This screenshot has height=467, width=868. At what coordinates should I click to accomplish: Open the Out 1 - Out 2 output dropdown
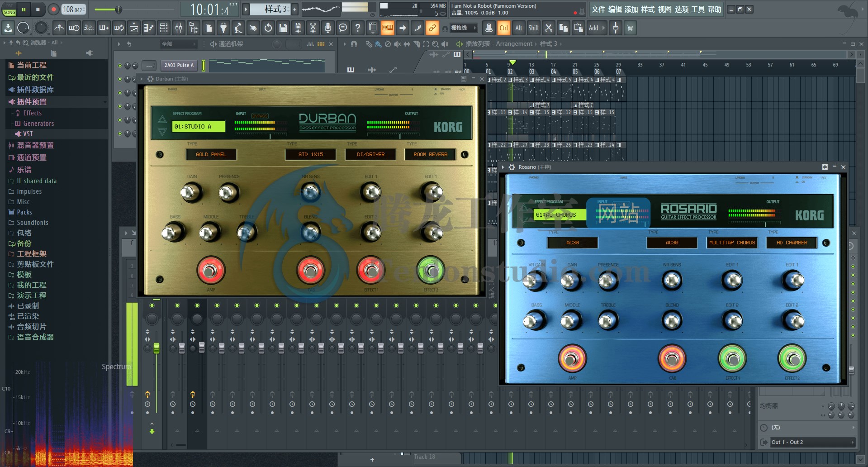point(812,442)
